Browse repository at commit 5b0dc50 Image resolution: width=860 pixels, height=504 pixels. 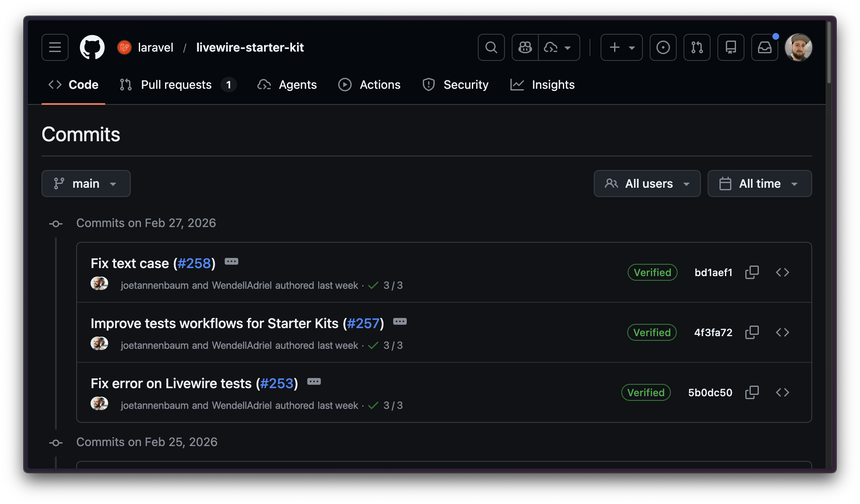click(x=783, y=392)
